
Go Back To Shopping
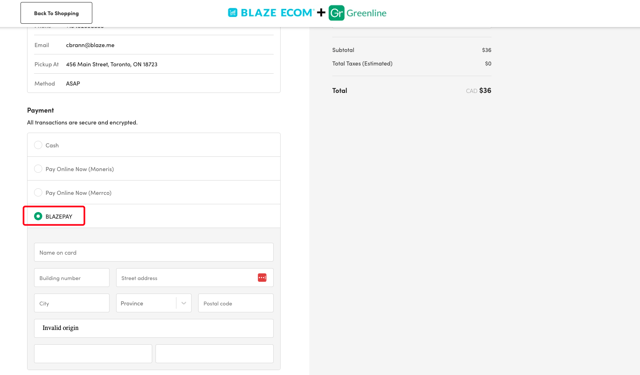56,13
